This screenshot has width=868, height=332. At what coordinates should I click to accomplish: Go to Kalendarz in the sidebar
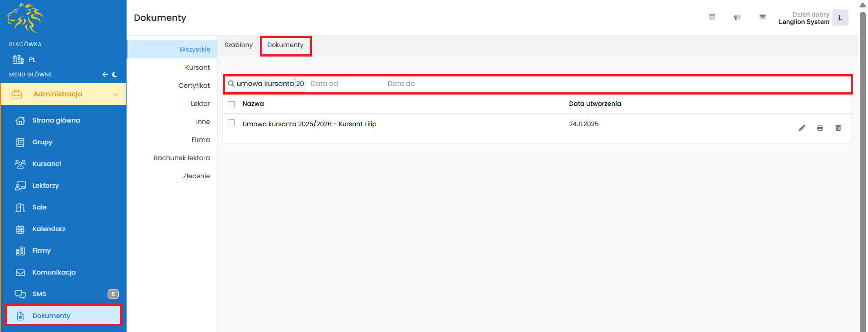point(49,229)
